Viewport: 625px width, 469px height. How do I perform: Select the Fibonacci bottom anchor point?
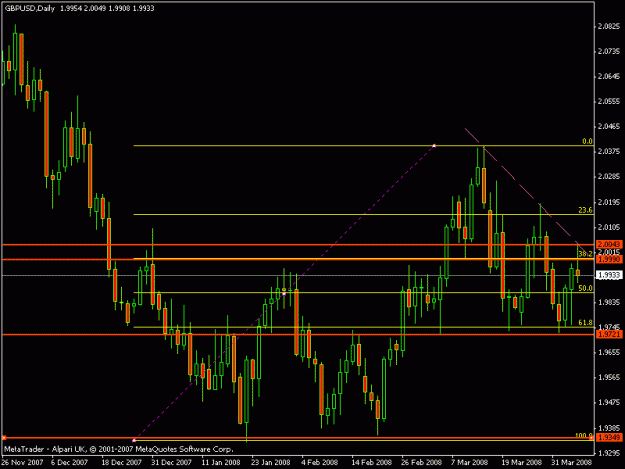(134, 440)
